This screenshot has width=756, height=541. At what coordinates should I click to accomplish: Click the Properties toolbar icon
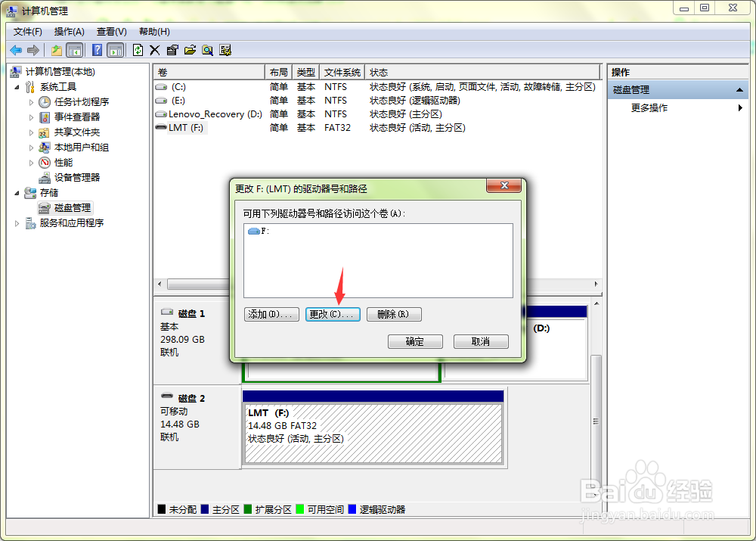(172, 50)
